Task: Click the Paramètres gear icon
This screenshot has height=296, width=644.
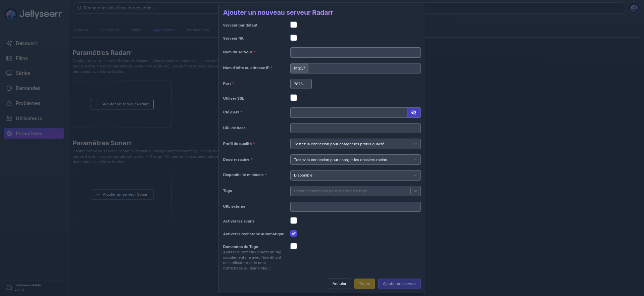Action: pyautogui.click(x=9, y=134)
